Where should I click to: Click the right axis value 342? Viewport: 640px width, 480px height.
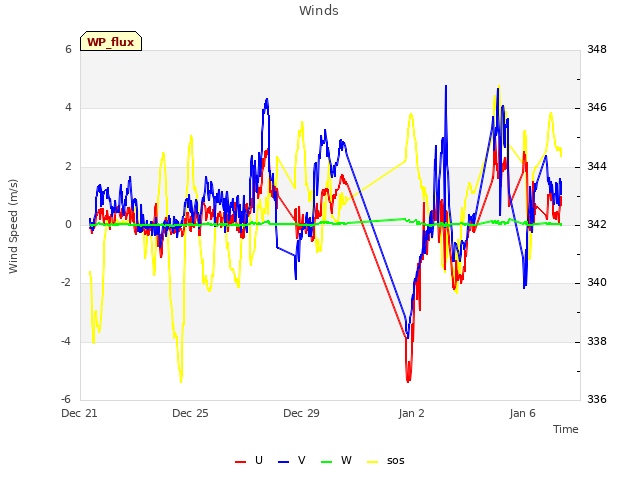[597, 224]
